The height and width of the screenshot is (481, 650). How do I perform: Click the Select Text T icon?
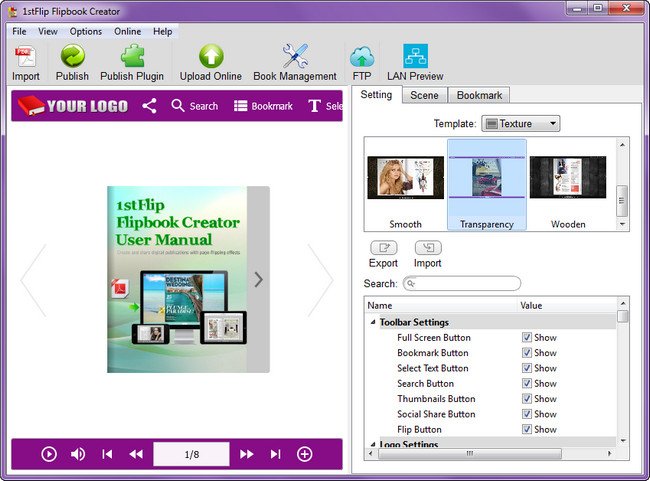coord(314,106)
